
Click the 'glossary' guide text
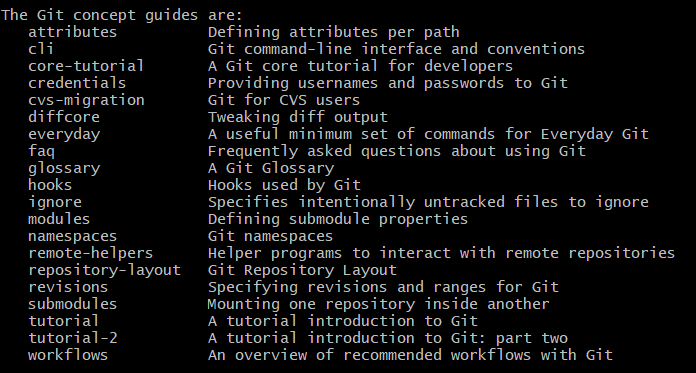[64, 169]
